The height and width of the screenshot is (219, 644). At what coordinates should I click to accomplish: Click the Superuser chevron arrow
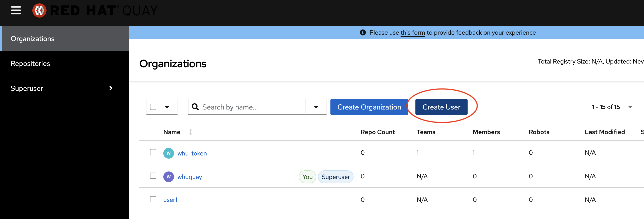point(111,88)
